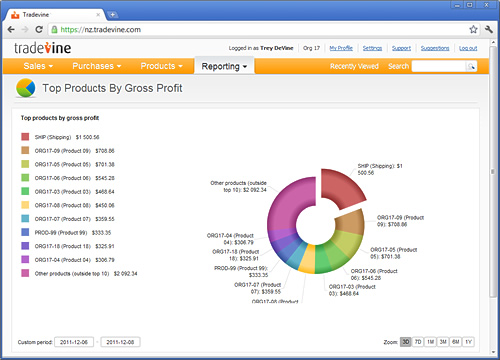Open the Sales dropdown menu
500x360 pixels.
(38, 66)
